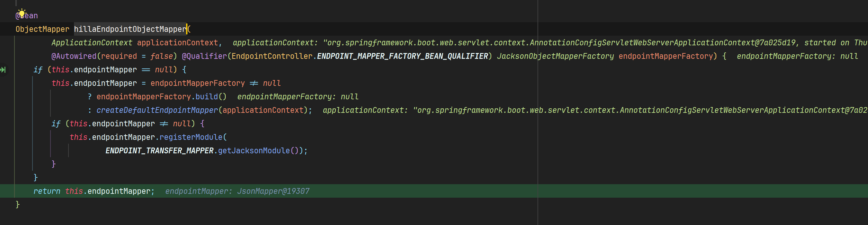
Task: Select the ObjectMapper return type
Action: [42, 29]
